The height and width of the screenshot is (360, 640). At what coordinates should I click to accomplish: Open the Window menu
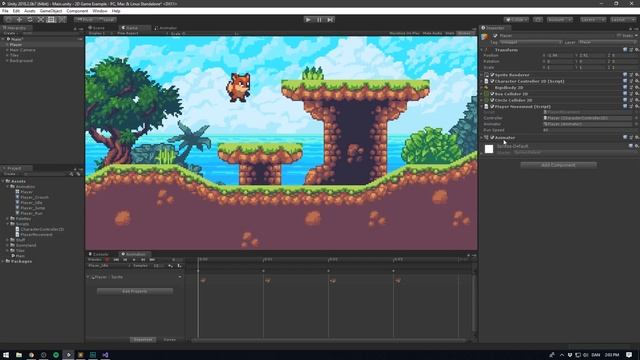click(x=100, y=11)
